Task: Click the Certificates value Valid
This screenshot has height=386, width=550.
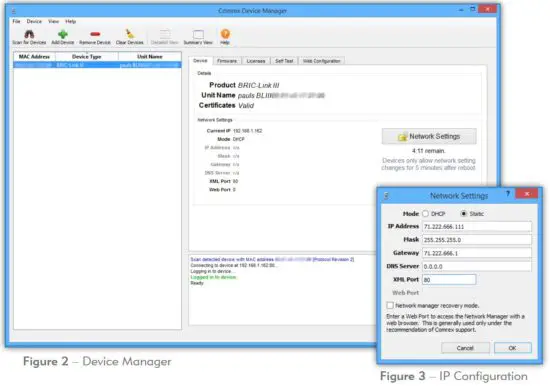Action: (x=246, y=106)
